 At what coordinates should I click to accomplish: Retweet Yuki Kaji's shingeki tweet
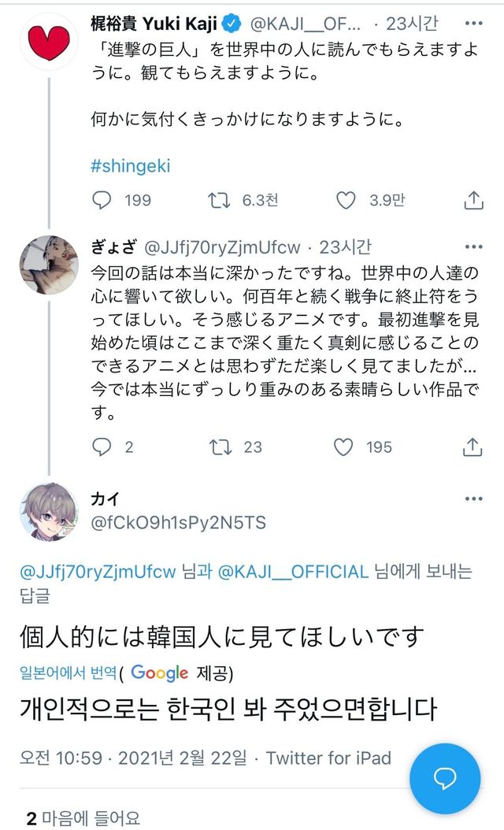click(x=217, y=201)
